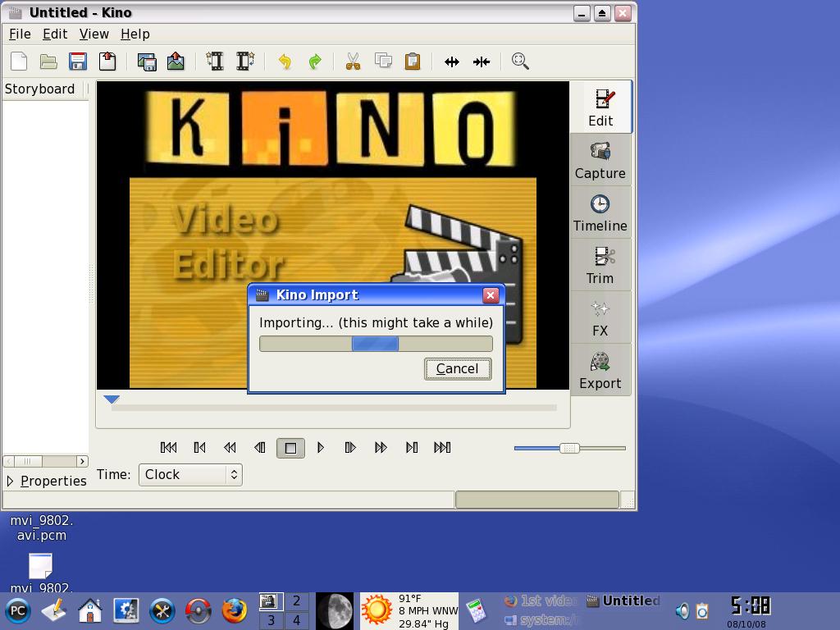840x630 pixels.
Task: Click the Cut scene scissors icon
Action: coord(352,61)
